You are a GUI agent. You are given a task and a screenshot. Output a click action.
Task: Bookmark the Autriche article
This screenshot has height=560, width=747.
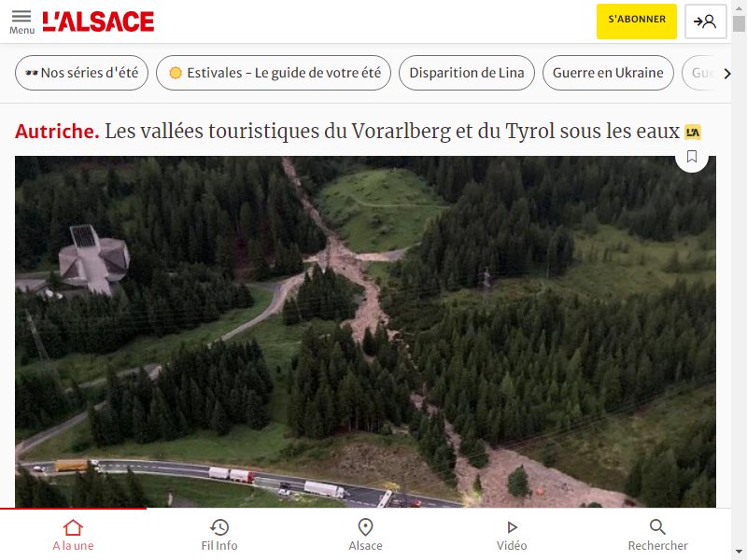(x=692, y=157)
